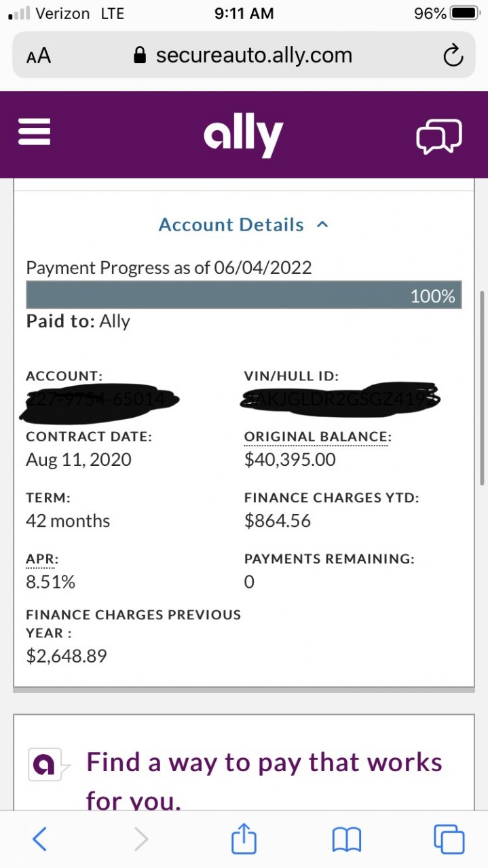Tap the collapse chevron beside Account Details
The width and height of the screenshot is (488, 868).
pos(323,224)
